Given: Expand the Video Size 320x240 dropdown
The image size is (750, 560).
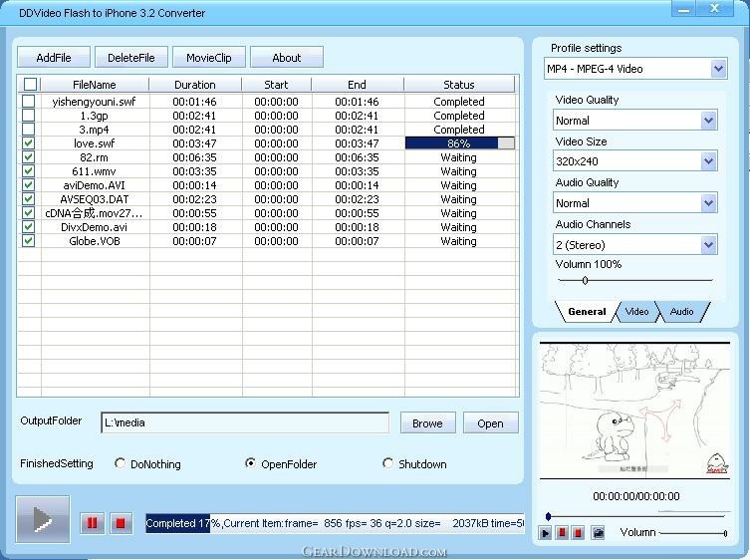Looking at the screenshot, I should 708,161.
